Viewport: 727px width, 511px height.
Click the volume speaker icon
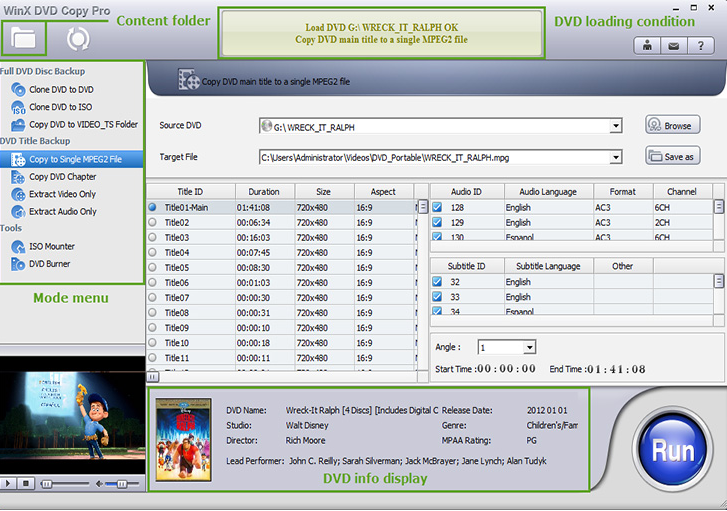[99, 484]
